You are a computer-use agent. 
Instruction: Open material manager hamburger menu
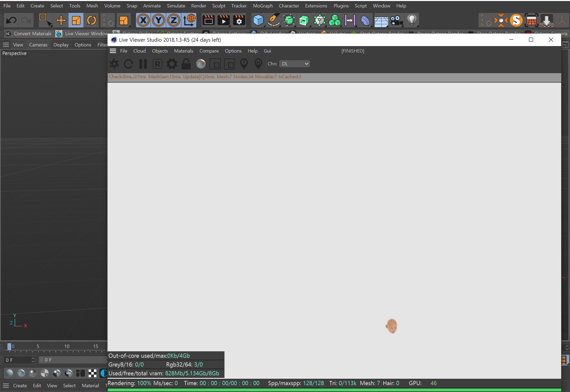(x=6, y=386)
